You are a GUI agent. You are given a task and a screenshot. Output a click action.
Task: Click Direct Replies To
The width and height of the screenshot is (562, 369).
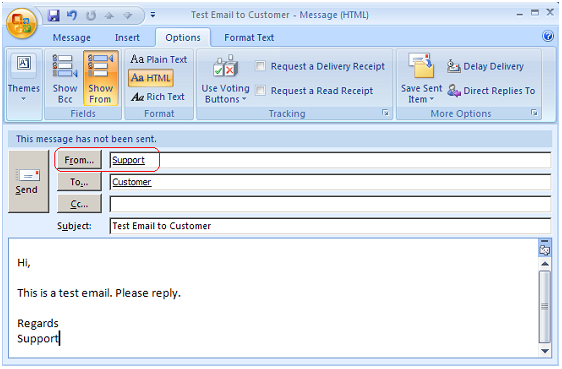[491, 91]
